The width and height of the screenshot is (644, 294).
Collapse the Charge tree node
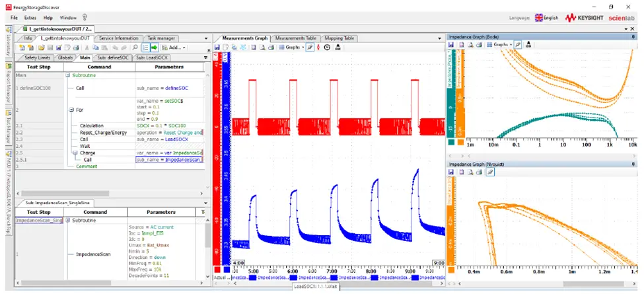tap(75, 153)
